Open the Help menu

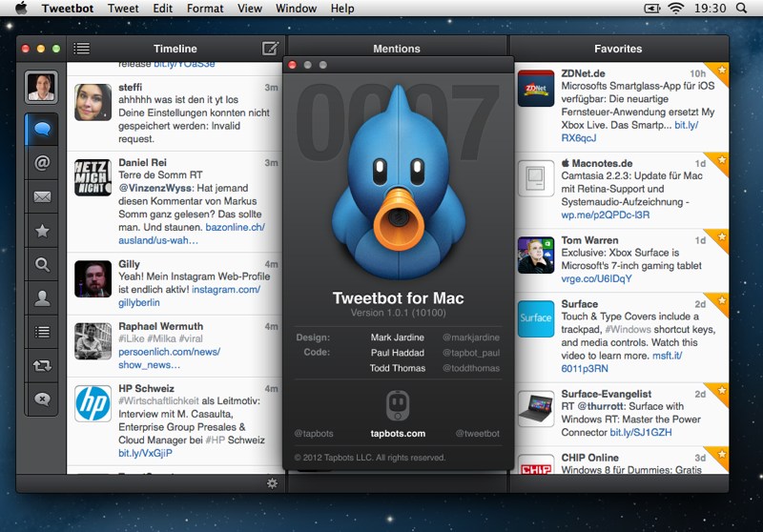click(x=342, y=9)
